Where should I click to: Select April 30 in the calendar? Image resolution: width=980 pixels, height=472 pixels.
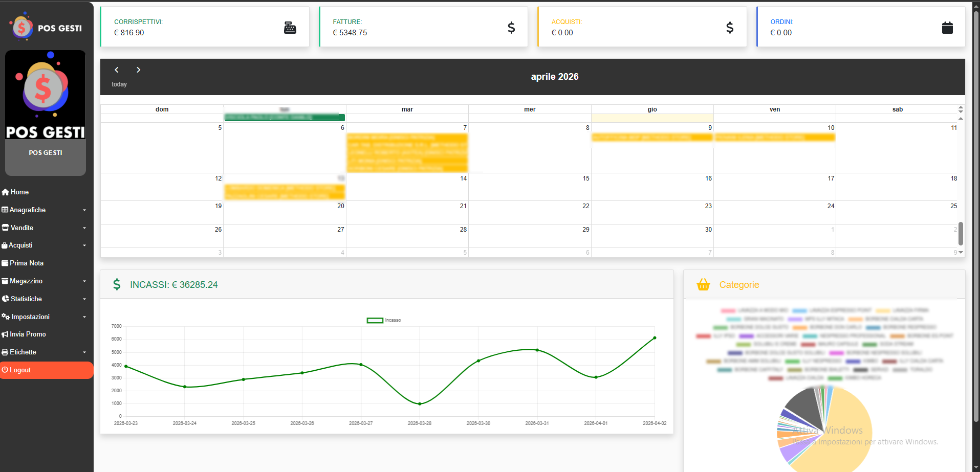[652, 236]
